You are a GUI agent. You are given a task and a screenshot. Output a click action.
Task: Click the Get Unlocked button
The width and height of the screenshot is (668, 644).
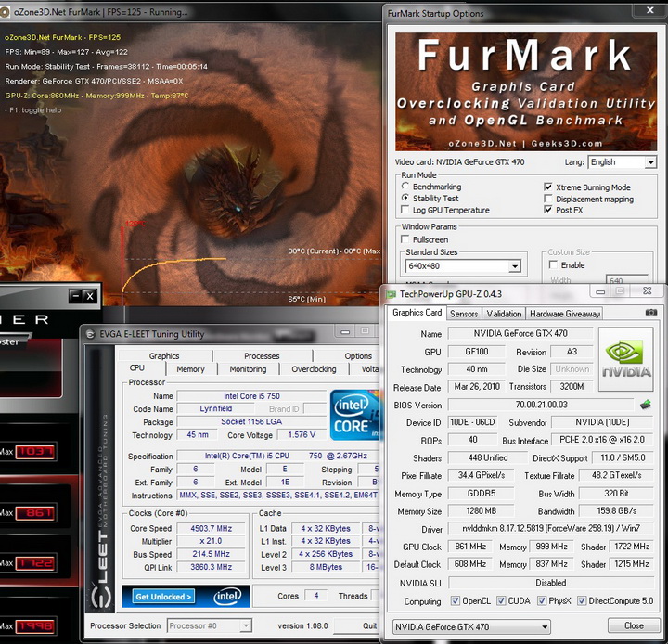pos(163,597)
